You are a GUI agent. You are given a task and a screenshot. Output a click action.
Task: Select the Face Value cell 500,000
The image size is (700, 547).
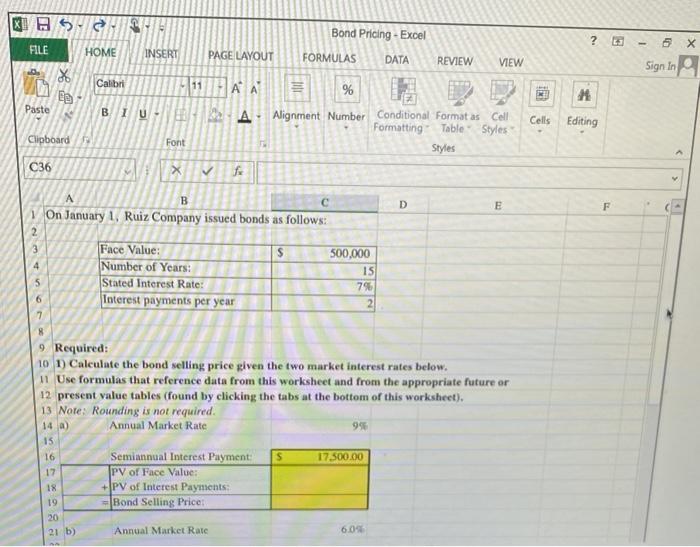coord(324,254)
